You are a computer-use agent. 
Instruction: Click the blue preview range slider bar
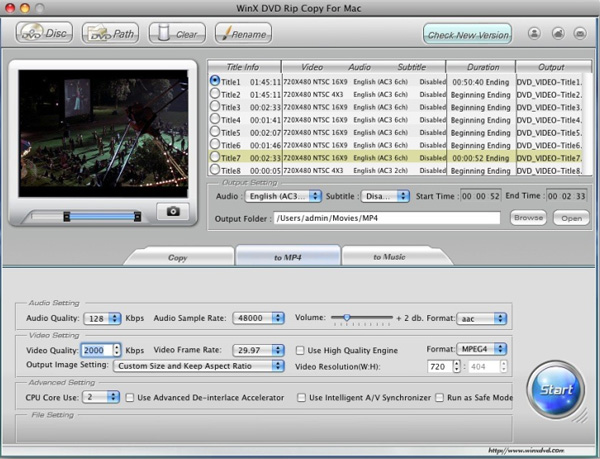click(x=102, y=217)
